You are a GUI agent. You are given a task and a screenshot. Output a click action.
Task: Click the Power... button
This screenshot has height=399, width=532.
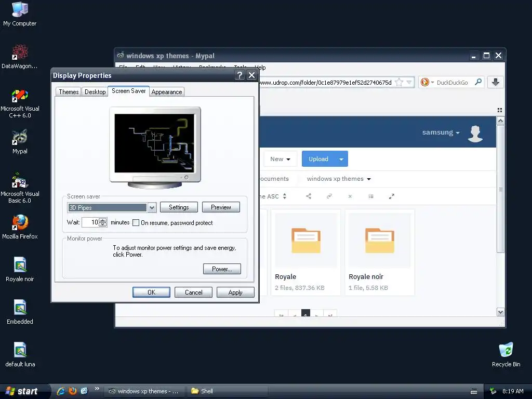point(222,269)
